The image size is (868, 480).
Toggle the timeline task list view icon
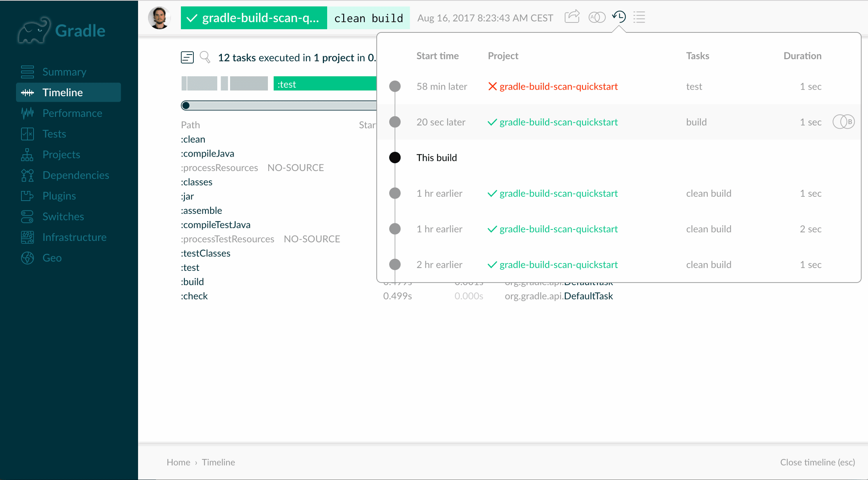click(x=187, y=57)
